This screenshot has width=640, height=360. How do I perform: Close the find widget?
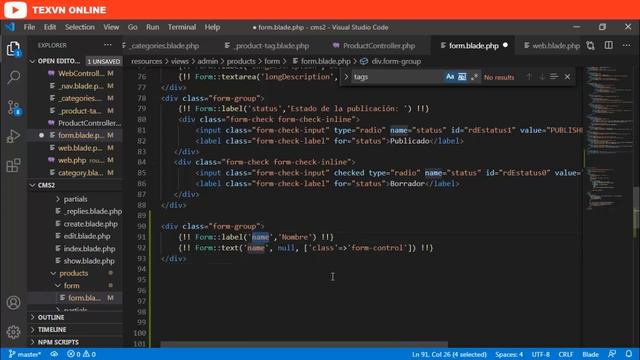tap(567, 77)
